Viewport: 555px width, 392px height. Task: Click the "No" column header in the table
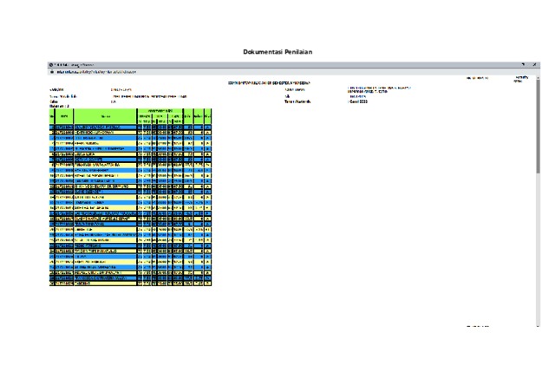pyautogui.click(x=51, y=116)
